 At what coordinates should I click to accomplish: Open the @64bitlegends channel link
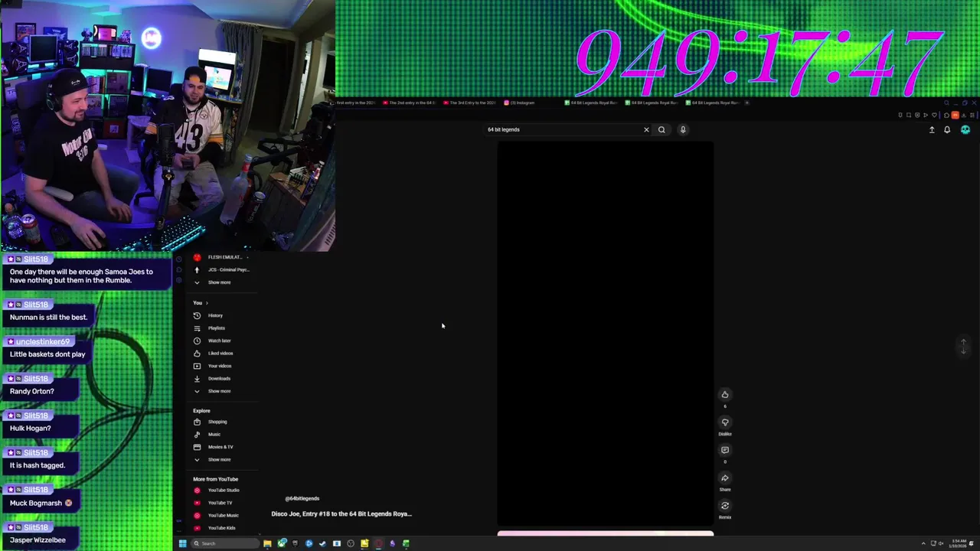(302, 499)
